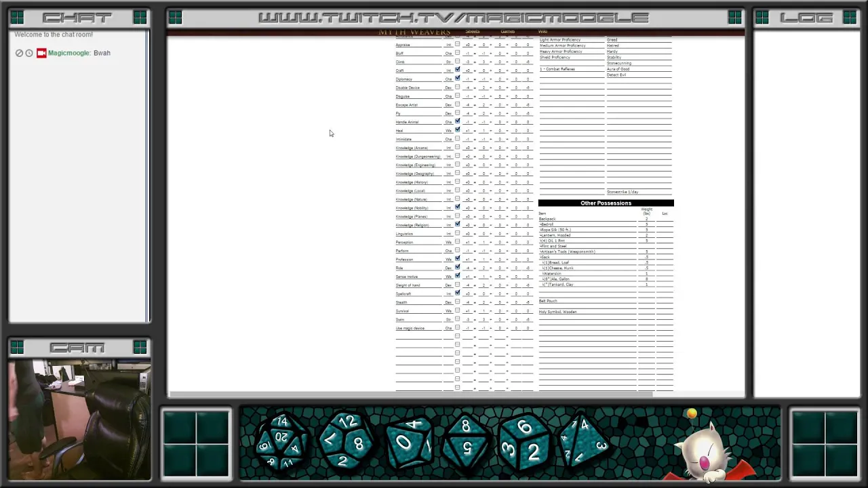The image size is (868, 488).
Task: Click the d6 dice icon
Action: click(x=524, y=441)
